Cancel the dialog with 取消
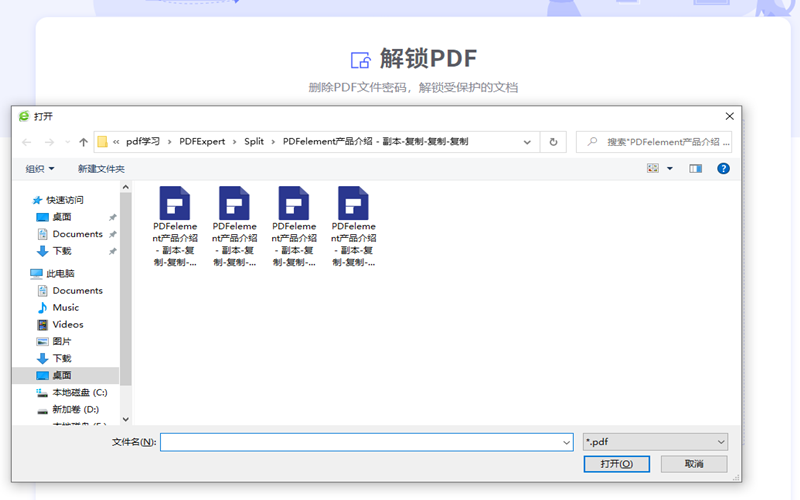 (694, 464)
